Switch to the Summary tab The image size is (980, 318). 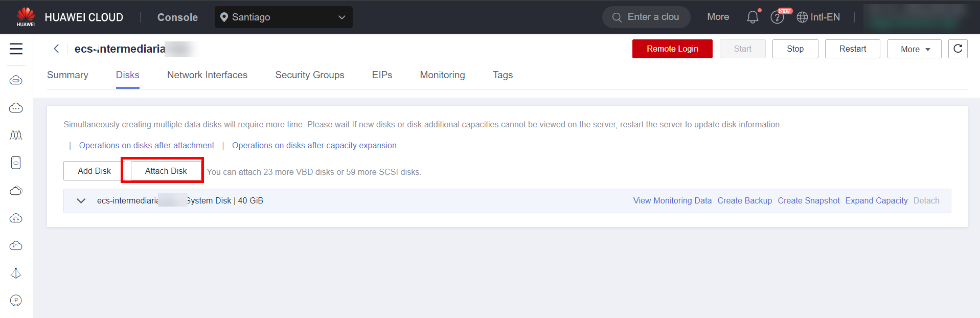coord(67,75)
